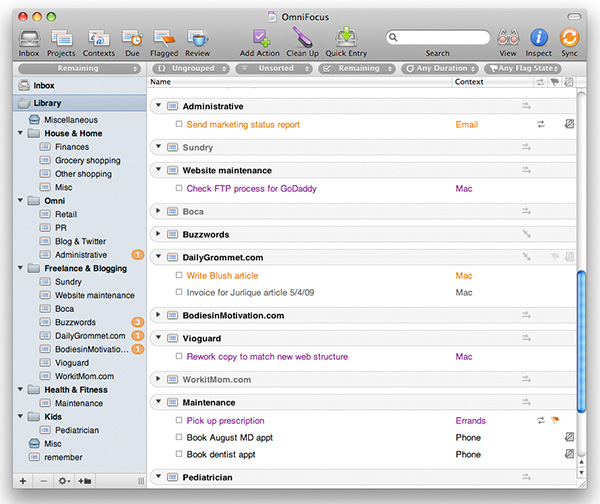Screen dimensions: 600x504
Task: Click the project-type icon on the Administrative row
Action: pos(527,106)
